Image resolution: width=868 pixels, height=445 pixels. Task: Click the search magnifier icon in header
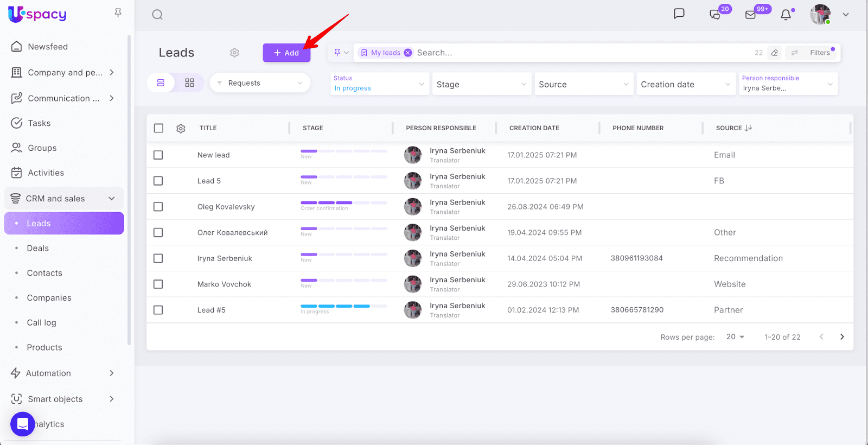tap(157, 15)
